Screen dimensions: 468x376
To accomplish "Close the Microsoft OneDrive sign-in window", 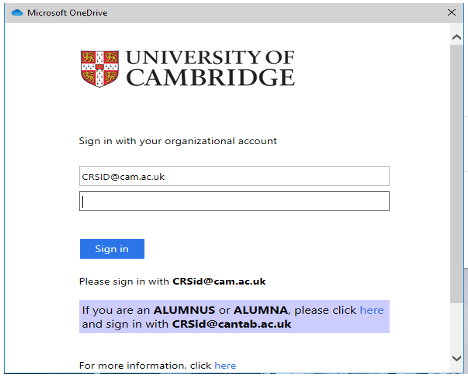I will click(x=452, y=13).
